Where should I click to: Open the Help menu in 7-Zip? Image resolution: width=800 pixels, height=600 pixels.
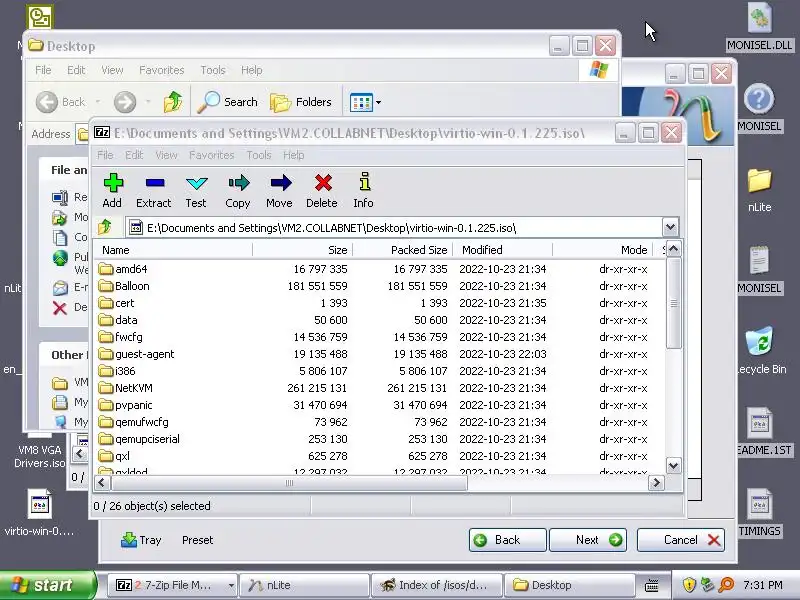(x=293, y=155)
